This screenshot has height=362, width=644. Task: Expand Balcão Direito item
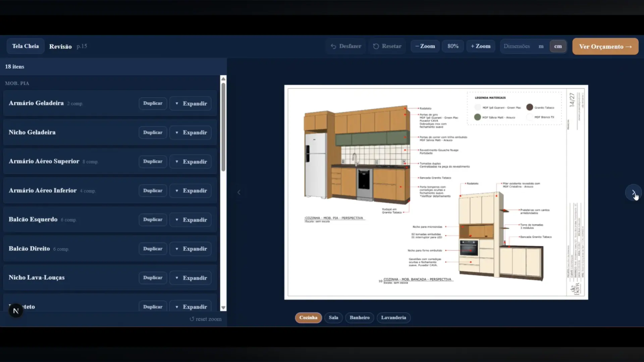coord(191,248)
